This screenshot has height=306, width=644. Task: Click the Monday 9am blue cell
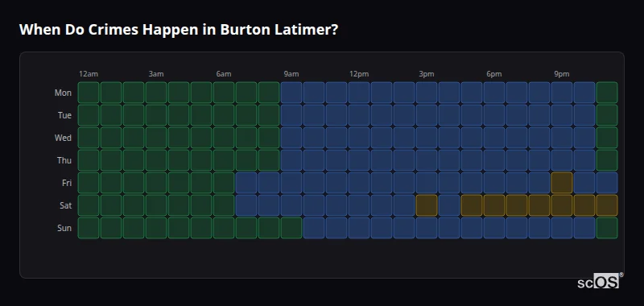(x=291, y=93)
